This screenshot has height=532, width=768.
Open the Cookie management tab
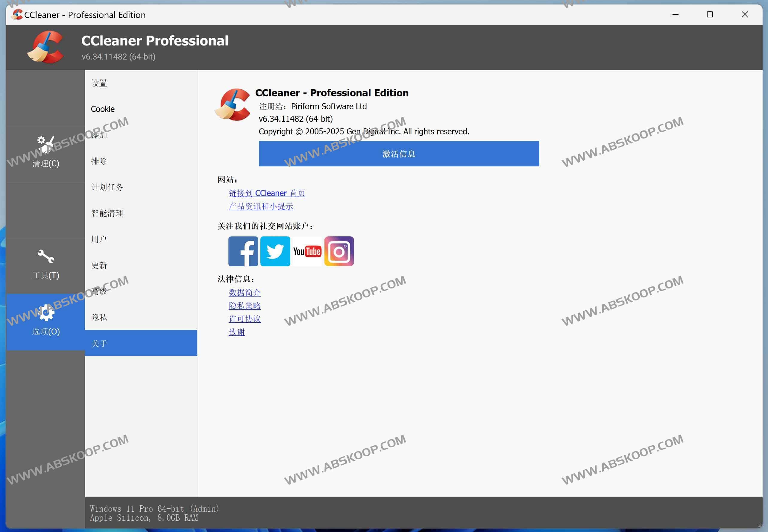[x=102, y=109]
